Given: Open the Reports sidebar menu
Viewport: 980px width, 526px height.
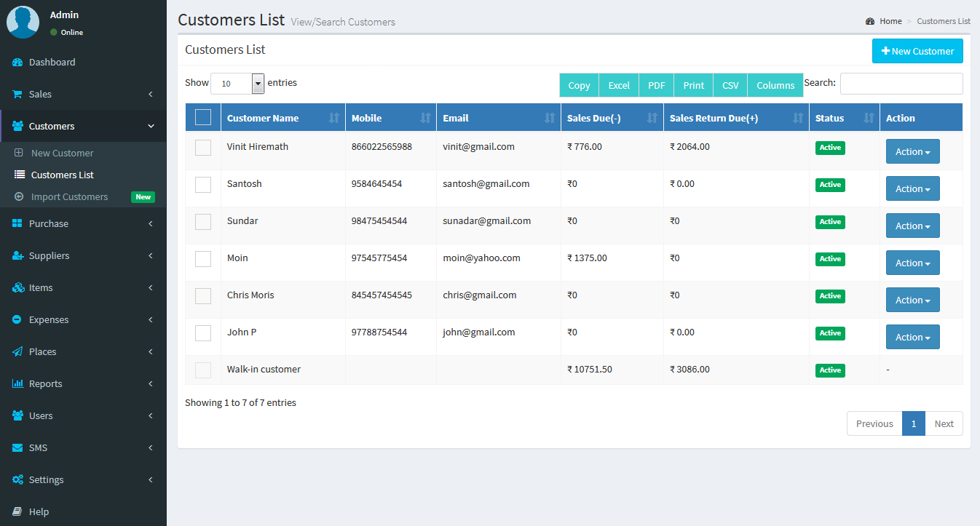Looking at the screenshot, I should 83,383.
